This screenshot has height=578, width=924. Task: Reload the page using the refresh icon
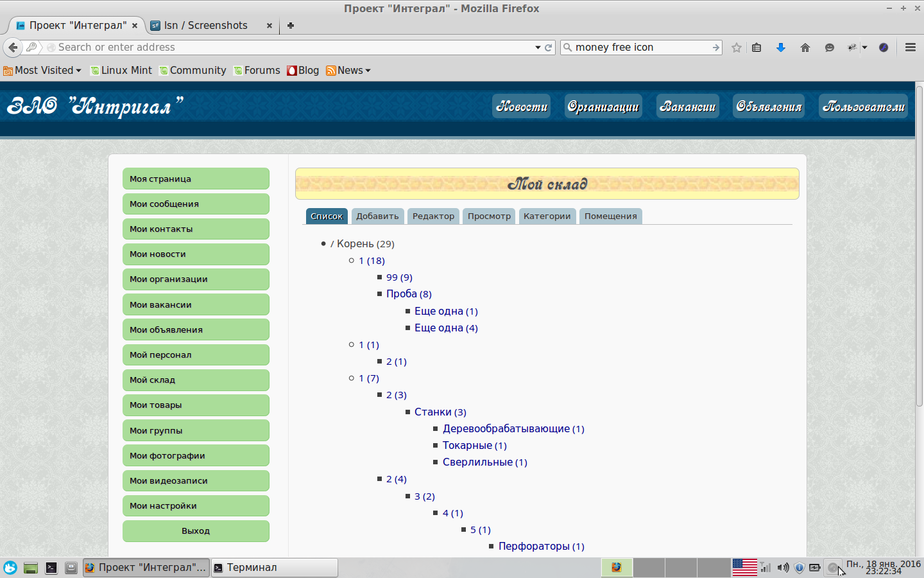pos(549,47)
